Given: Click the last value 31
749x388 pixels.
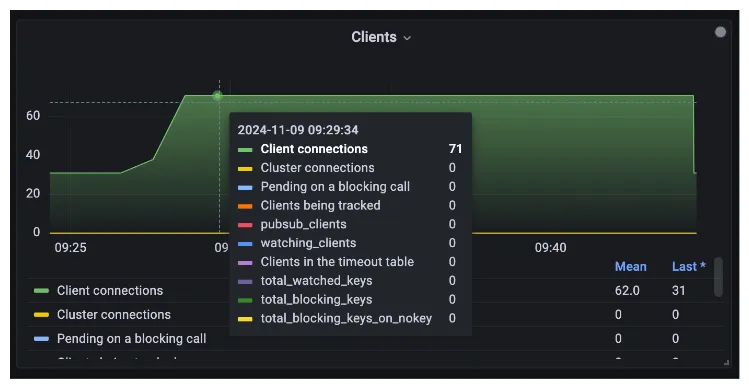Looking at the screenshot, I should point(678,291).
